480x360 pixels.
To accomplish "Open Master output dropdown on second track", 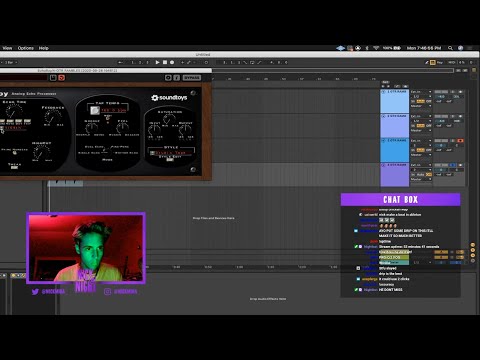I will [421, 130].
